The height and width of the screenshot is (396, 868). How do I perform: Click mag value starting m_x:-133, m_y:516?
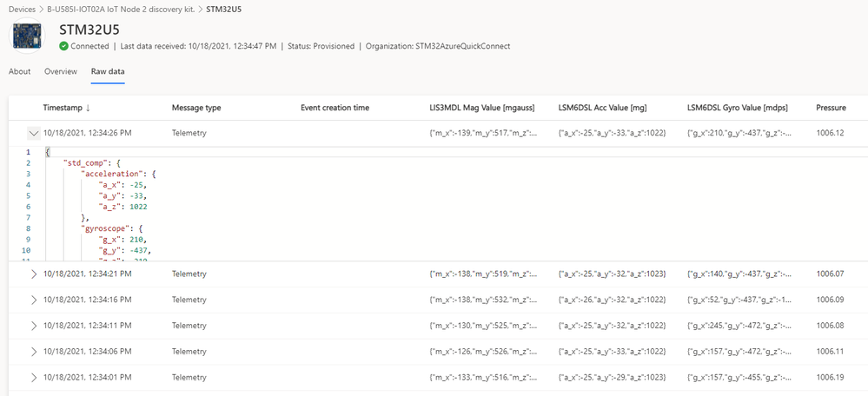[483, 378]
